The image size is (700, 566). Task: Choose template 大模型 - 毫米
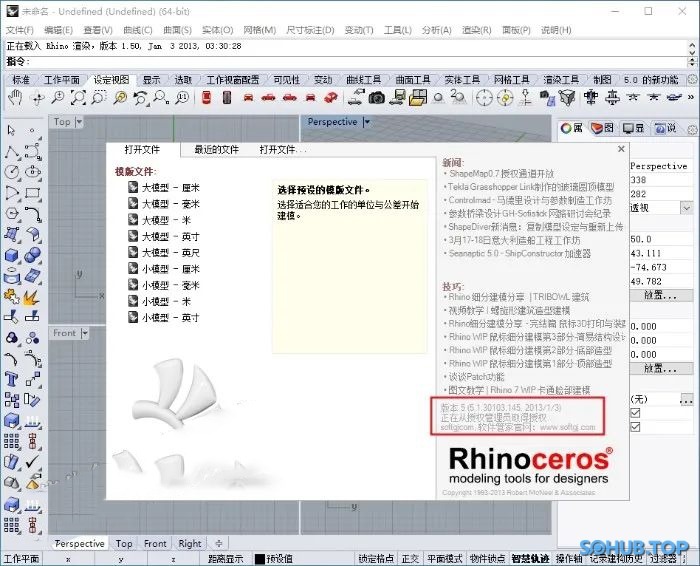[164, 204]
